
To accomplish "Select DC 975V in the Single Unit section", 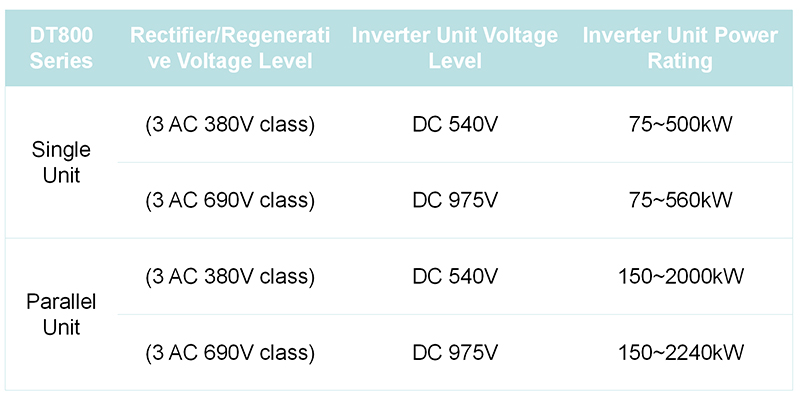I will pos(454,200).
